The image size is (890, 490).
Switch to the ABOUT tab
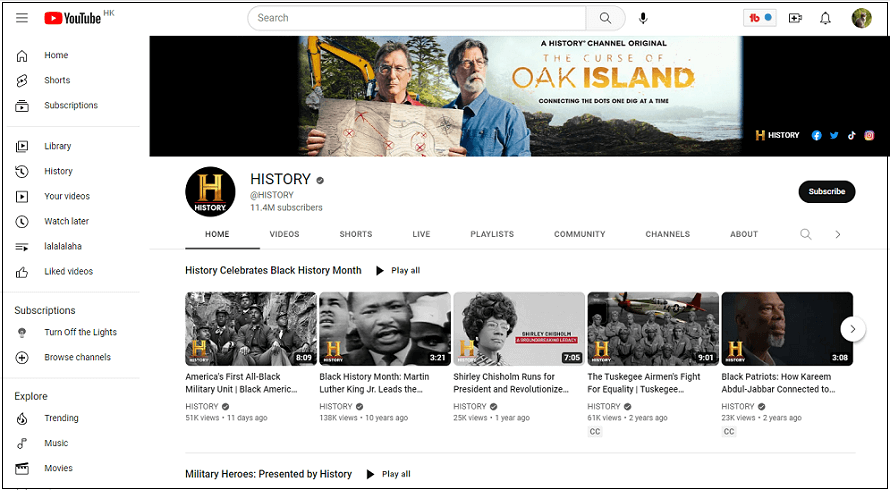point(744,234)
